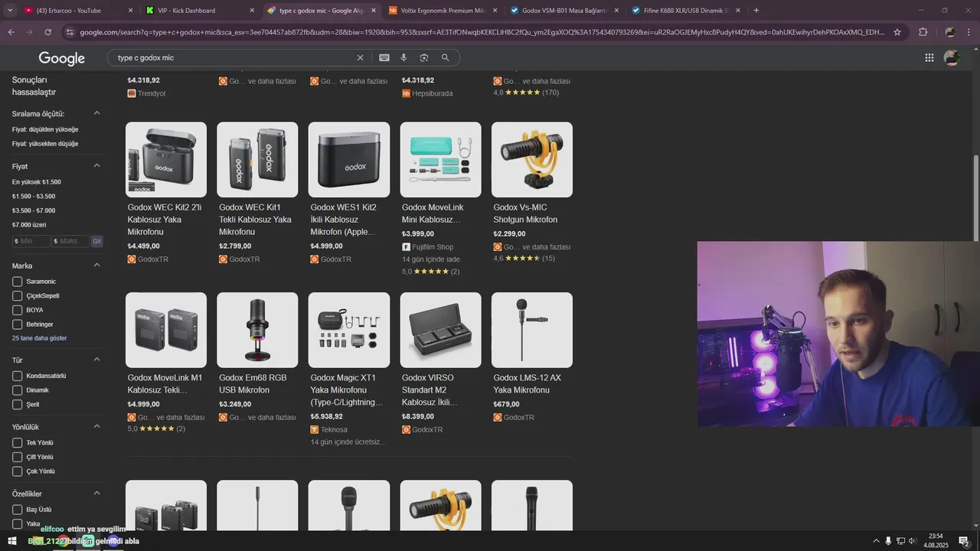The image size is (980, 551).
Task: Open taskbar microphone tray icon
Action: click(x=888, y=541)
